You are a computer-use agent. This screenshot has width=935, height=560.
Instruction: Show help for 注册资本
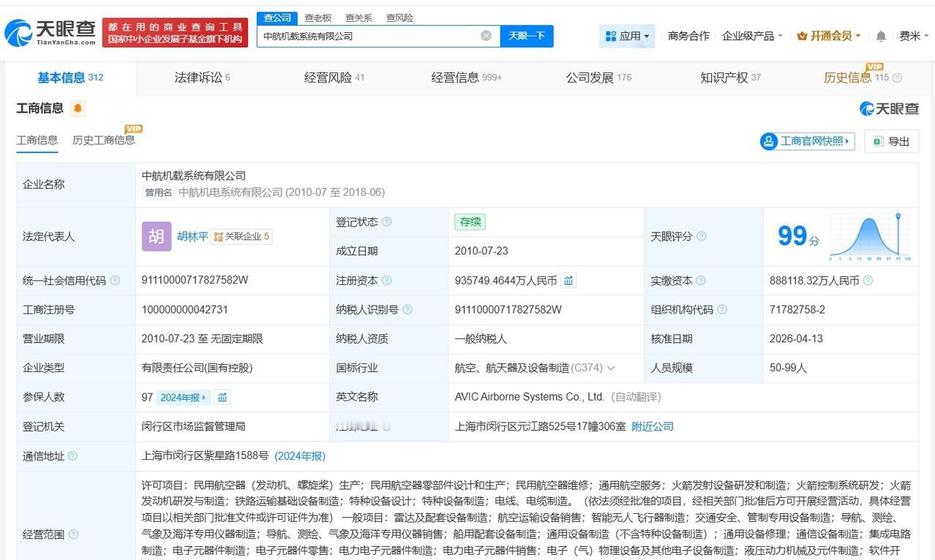point(387,281)
